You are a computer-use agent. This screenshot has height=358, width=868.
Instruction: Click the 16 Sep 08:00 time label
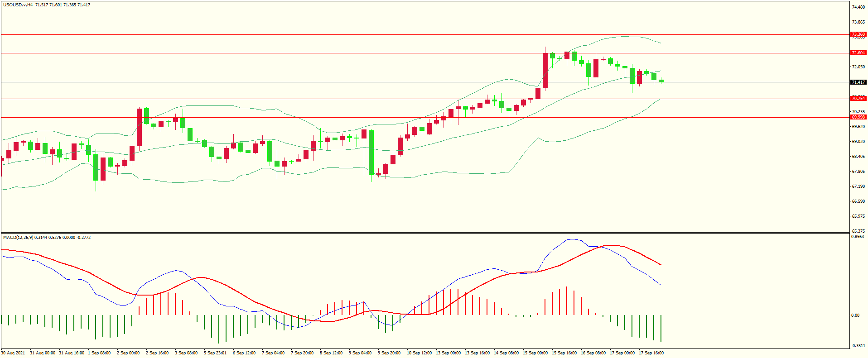pos(593,353)
